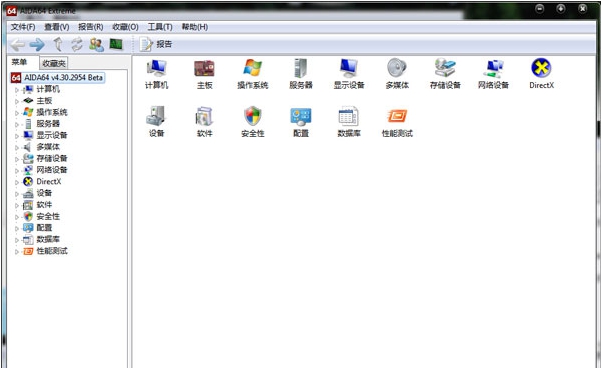This screenshot has width=602, height=368.
Task: Expand the DirectX tree node arrow
Action: pos(17,182)
